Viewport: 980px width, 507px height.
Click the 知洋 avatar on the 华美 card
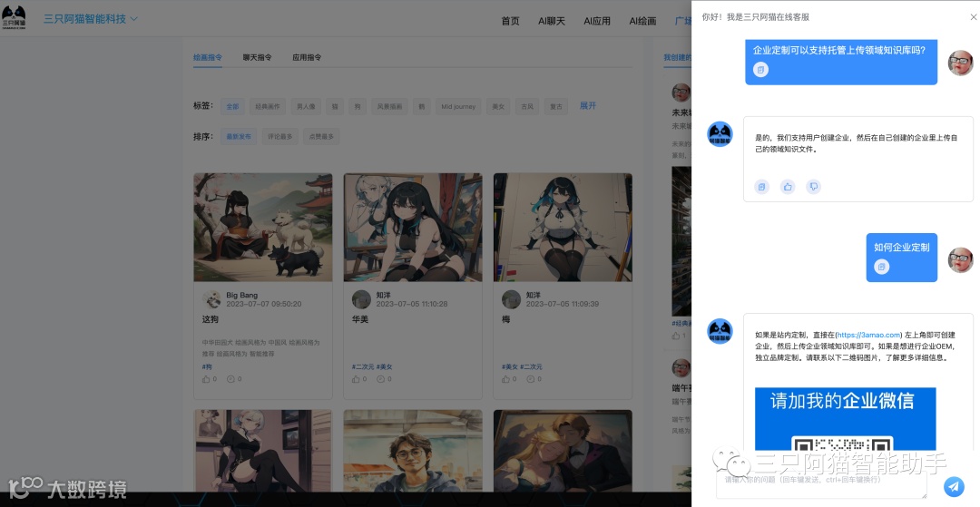coord(361,299)
